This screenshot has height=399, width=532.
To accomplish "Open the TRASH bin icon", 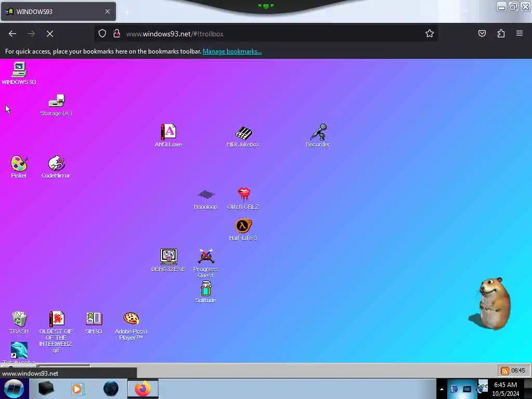I will click(19, 319).
